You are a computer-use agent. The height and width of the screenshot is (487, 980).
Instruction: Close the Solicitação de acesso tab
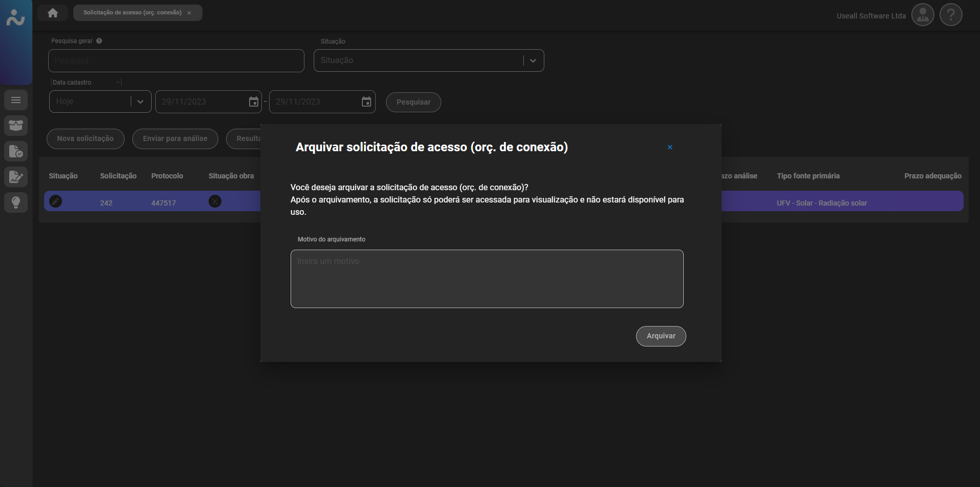point(189,13)
